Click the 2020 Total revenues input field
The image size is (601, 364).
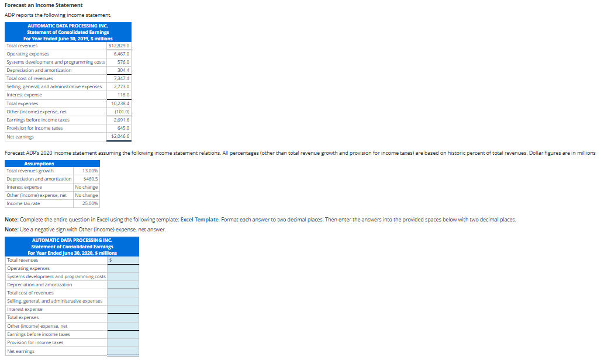point(123,260)
